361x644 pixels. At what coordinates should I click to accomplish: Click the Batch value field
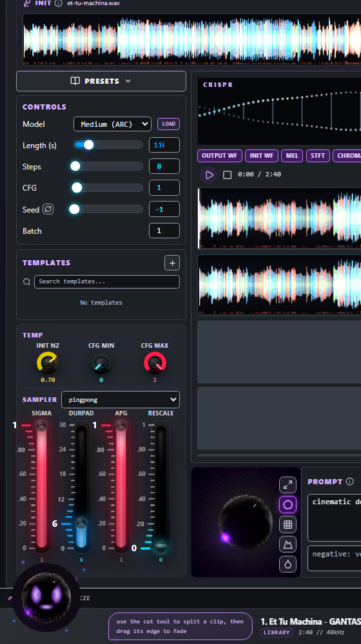(x=164, y=231)
